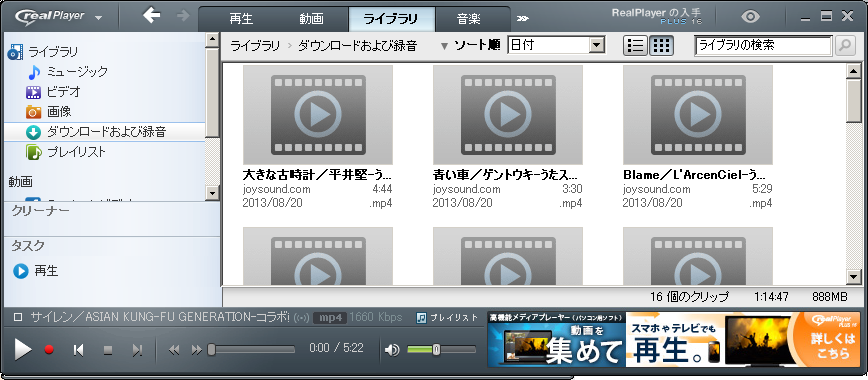Go back with the left arrow
The height and width of the screenshot is (380, 868).
pyautogui.click(x=151, y=16)
